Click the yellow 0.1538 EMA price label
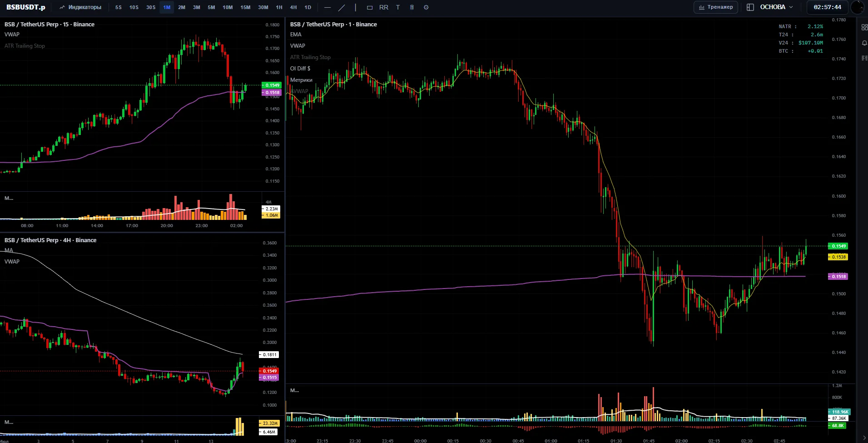The width and height of the screenshot is (868, 443). point(838,257)
